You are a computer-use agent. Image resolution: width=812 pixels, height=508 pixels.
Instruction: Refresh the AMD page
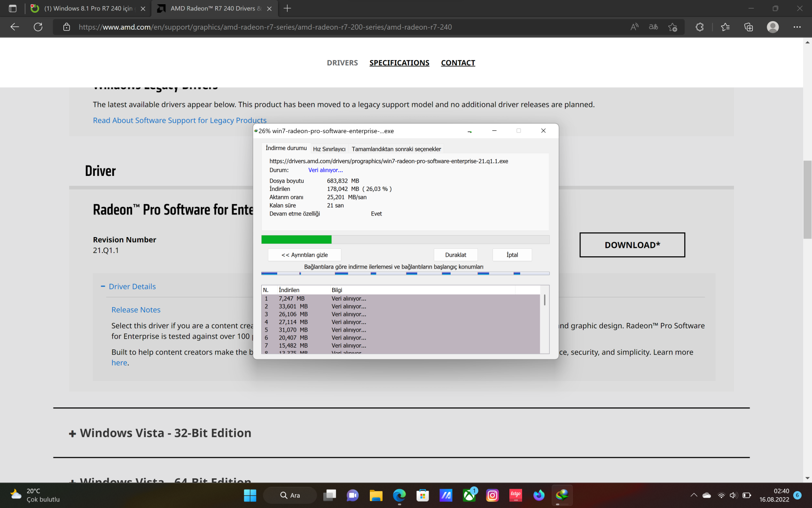[38, 27]
